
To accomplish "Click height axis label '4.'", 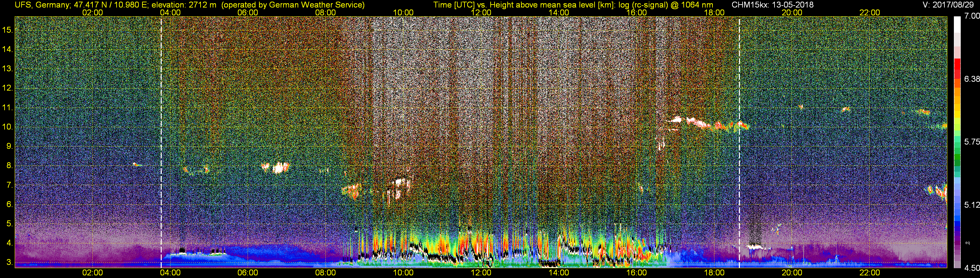I will coord(9,243).
